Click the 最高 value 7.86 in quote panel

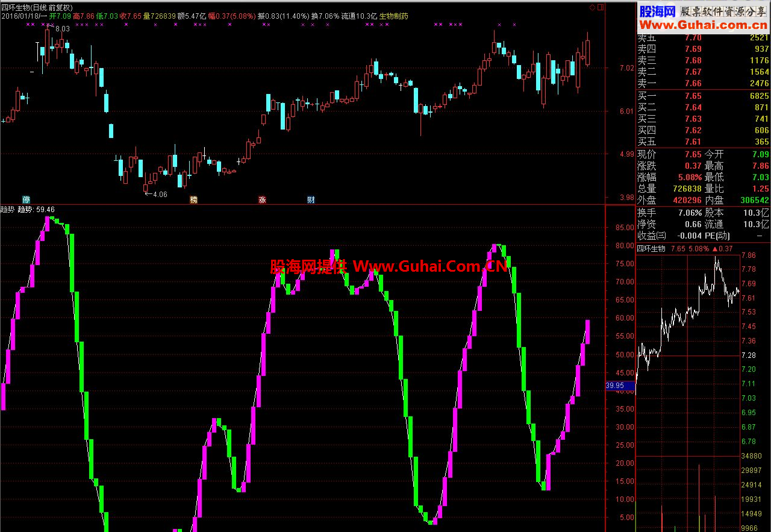coord(761,166)
